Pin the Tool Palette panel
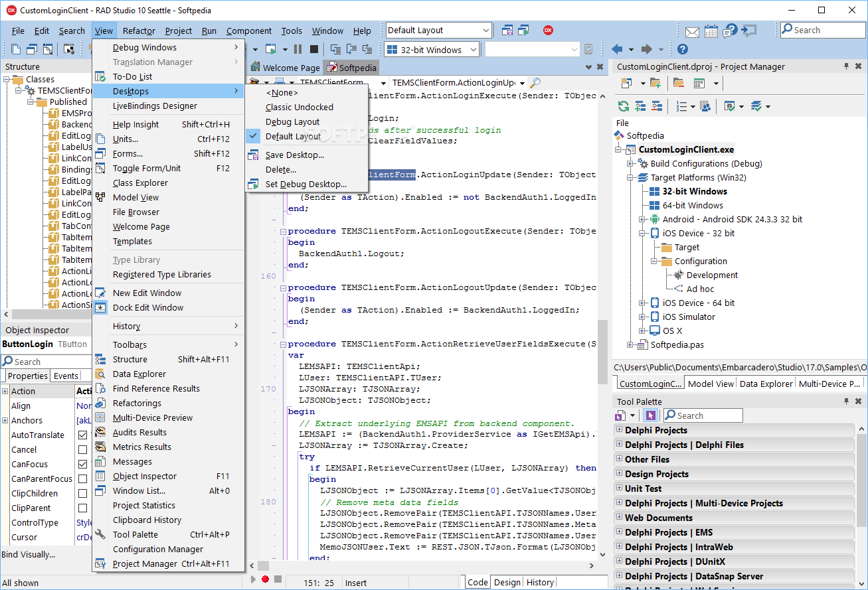 coord(847,402)
